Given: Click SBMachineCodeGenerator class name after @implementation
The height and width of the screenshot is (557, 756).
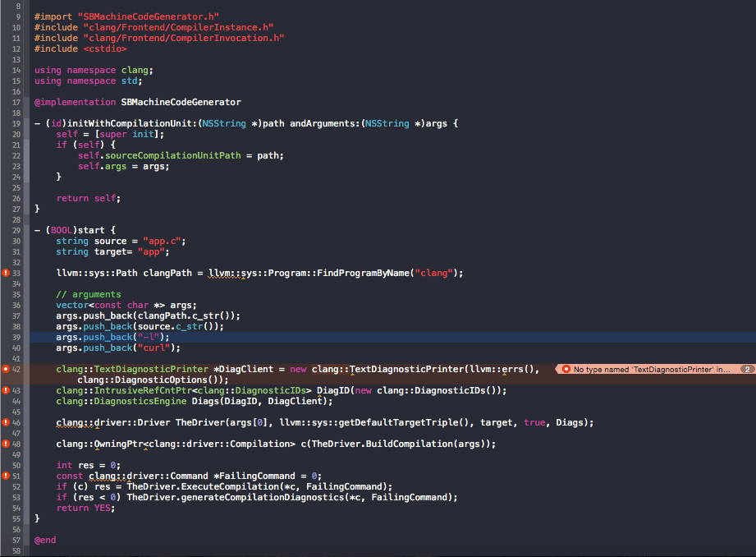Looking at the screenshot, I should pos(181,102).
